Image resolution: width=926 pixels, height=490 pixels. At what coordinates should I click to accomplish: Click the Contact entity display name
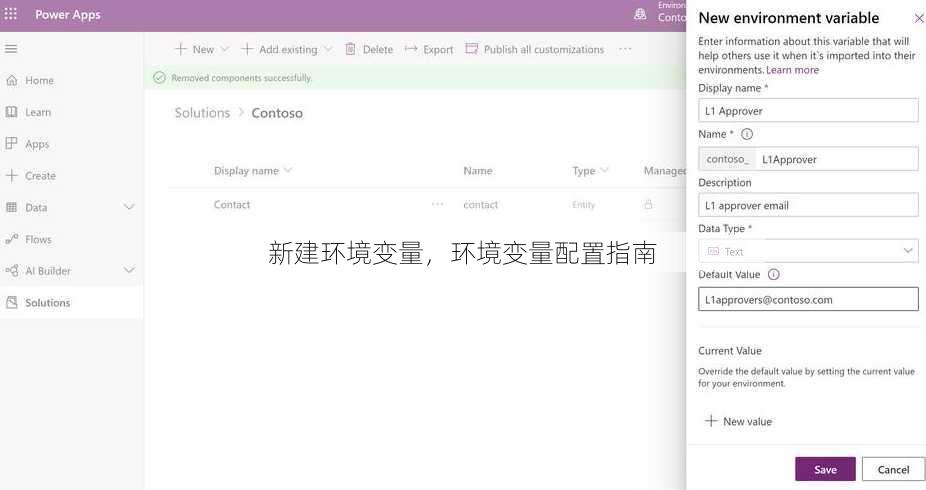click(x=232, y=204)
